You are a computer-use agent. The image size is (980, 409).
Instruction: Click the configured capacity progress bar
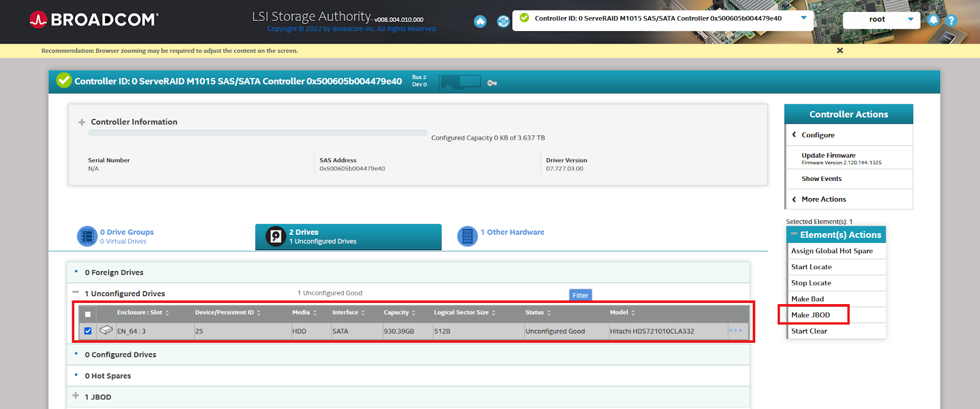click(x=258, y=132)
